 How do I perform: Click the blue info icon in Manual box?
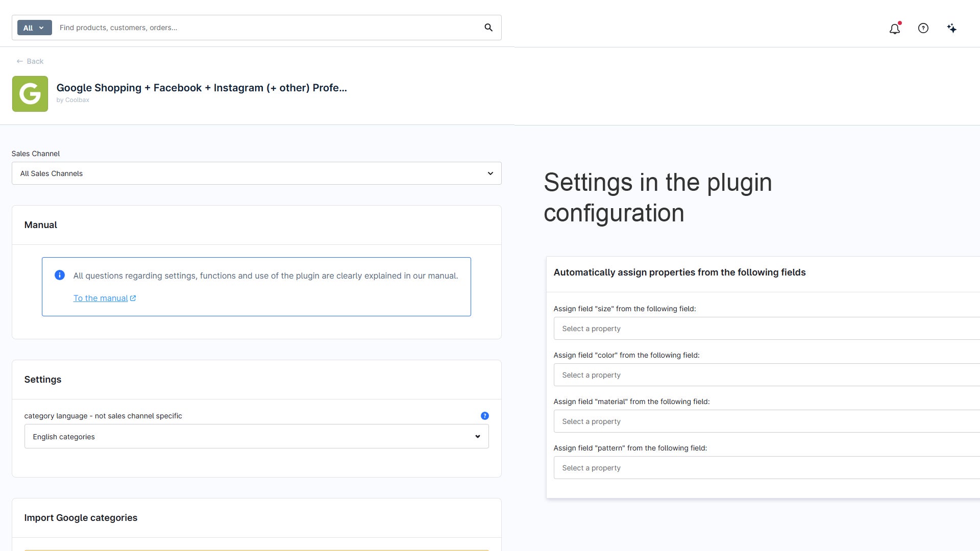point(60,275)
